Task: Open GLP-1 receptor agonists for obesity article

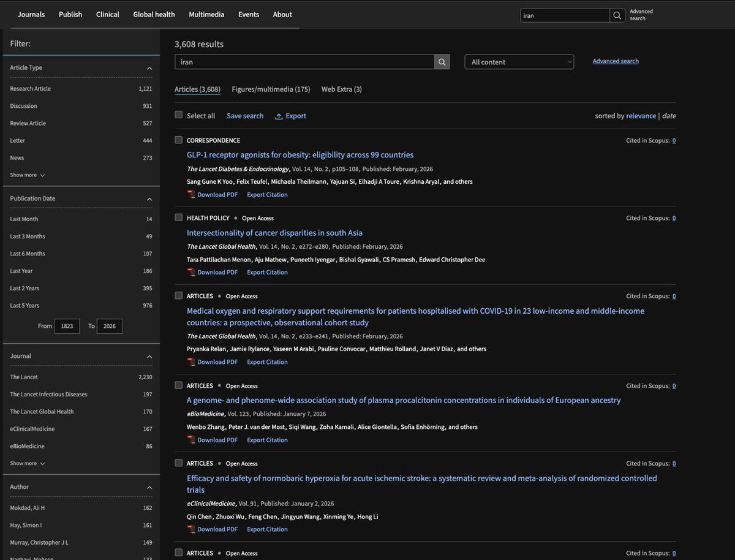Action: point(300,155)
